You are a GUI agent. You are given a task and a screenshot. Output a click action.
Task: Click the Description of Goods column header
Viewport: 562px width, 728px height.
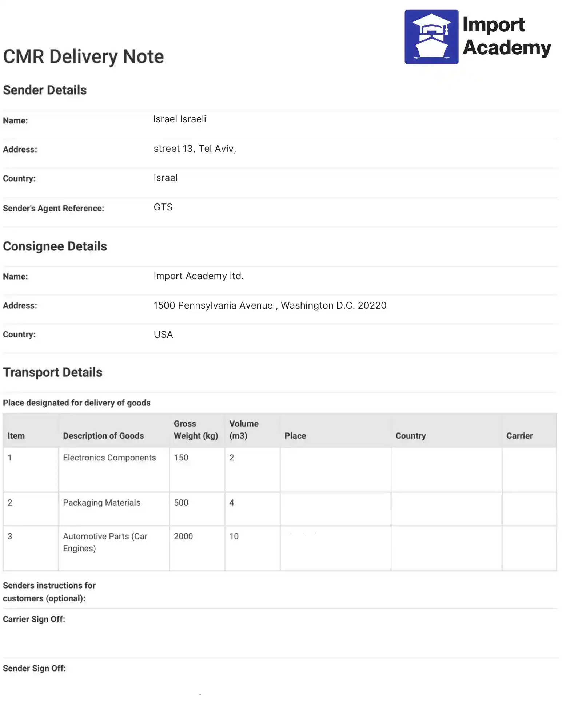coord(103,436)
